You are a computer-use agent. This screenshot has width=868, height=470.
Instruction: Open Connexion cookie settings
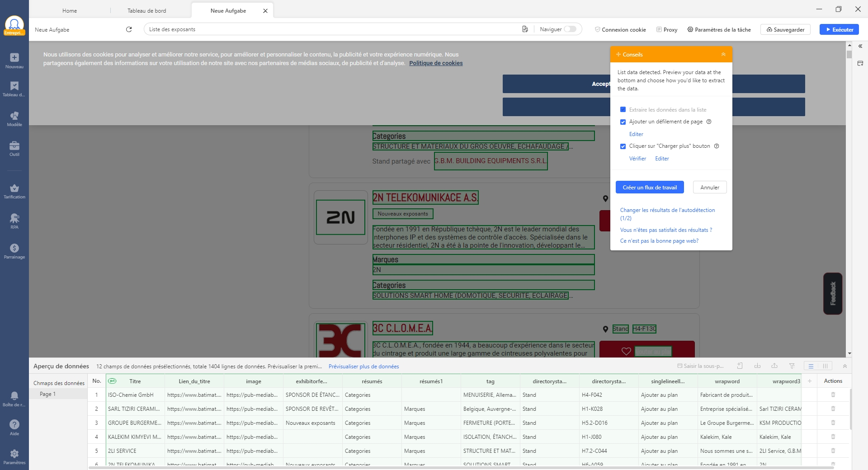620,30
